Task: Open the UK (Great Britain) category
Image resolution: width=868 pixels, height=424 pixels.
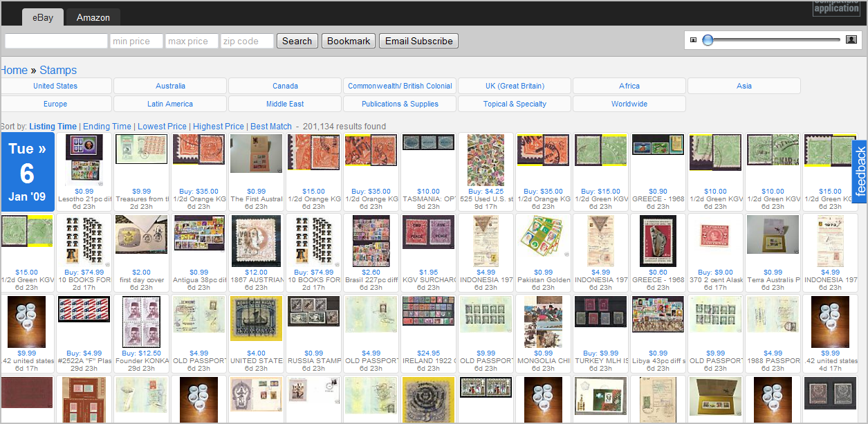Action: click(x=515, y=86)
